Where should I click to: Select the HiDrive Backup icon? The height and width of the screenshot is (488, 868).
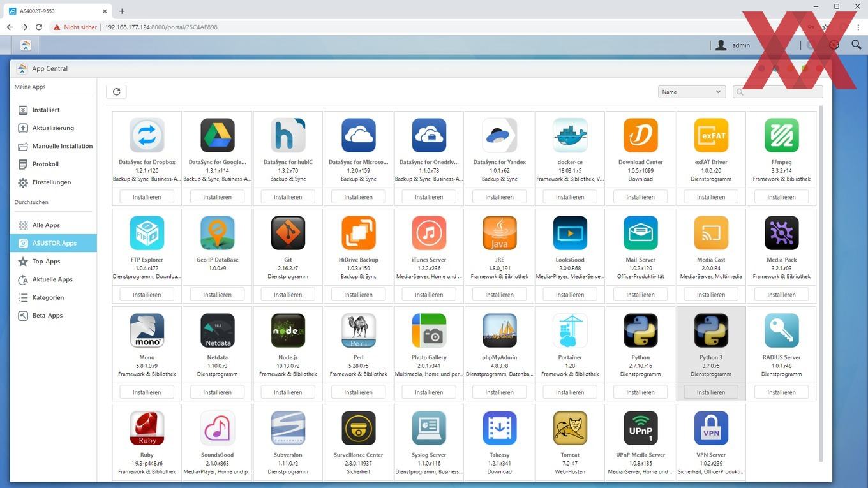(358, 233)
